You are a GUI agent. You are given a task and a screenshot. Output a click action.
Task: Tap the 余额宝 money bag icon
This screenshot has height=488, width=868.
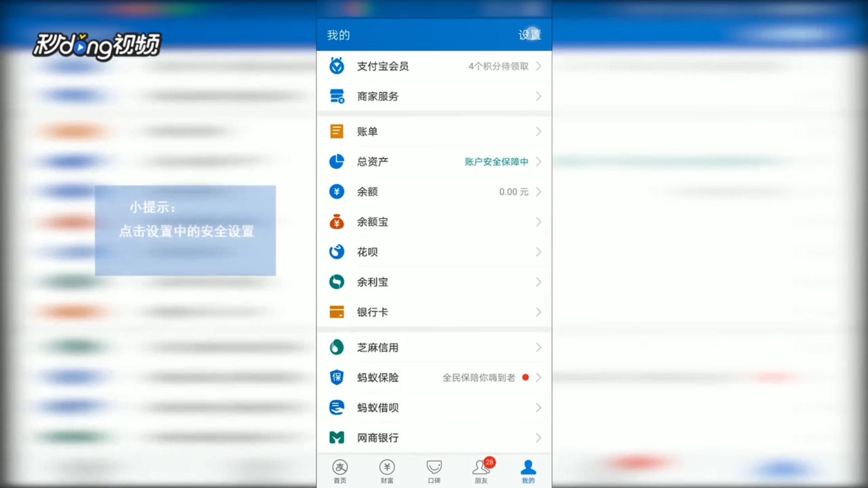pos(337,222)
